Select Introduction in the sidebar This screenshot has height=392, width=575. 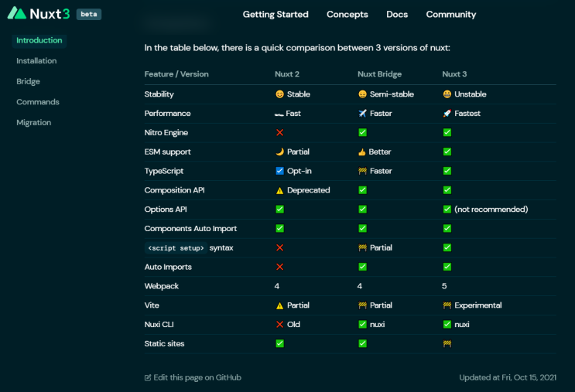(39, 40)
